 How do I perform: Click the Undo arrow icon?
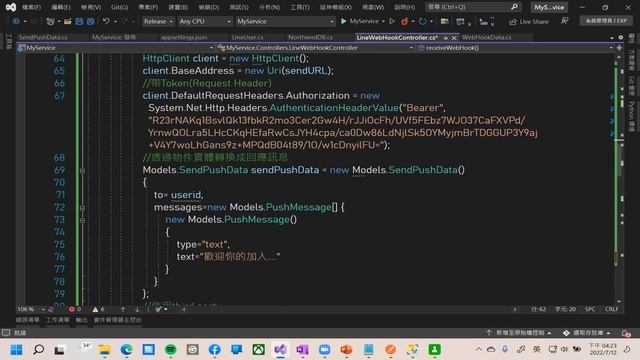106,21
